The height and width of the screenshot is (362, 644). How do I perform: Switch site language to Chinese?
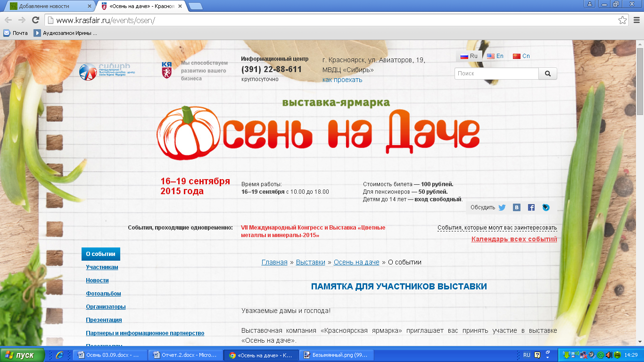(x=521, y=56)
